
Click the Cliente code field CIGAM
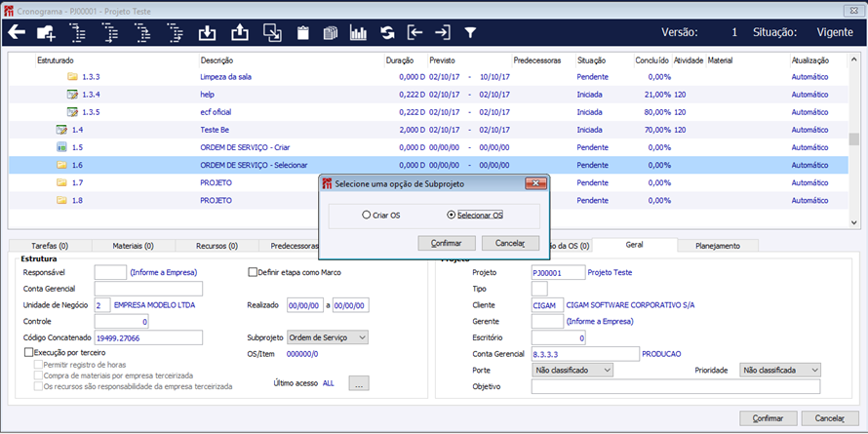[547, 305]
